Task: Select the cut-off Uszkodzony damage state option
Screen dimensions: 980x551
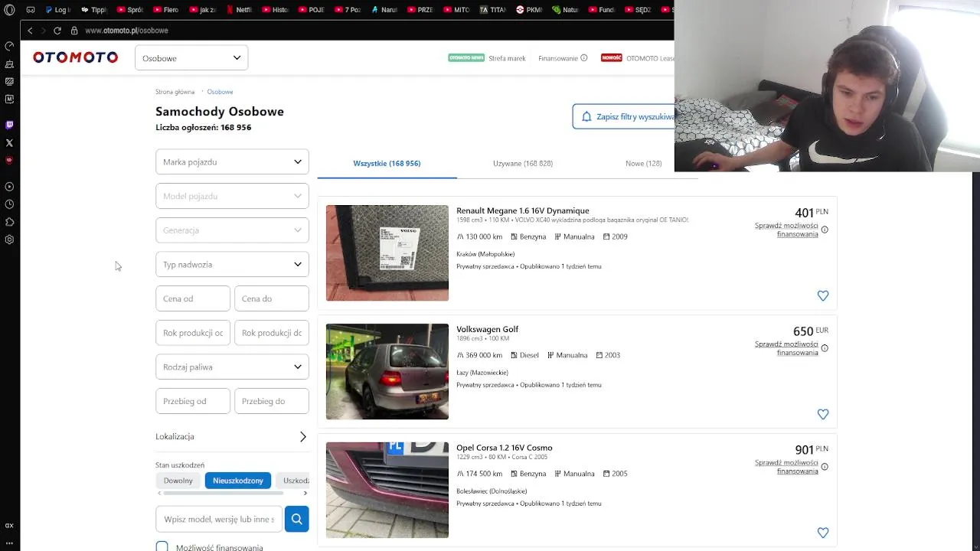Action: 292,481
